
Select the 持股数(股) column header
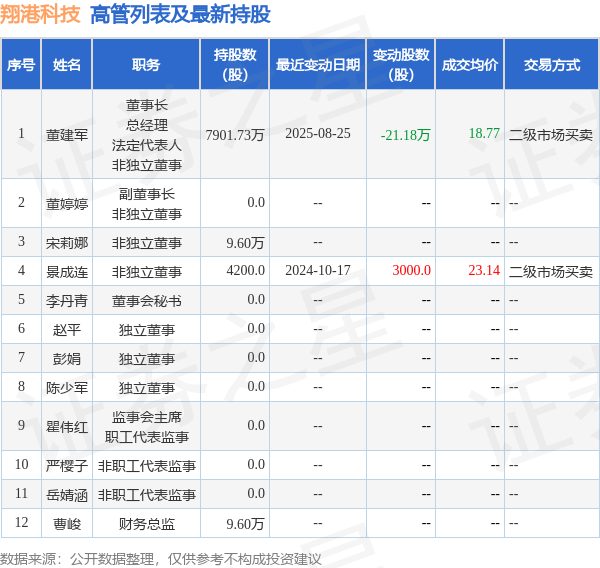(x=235, y=65)
